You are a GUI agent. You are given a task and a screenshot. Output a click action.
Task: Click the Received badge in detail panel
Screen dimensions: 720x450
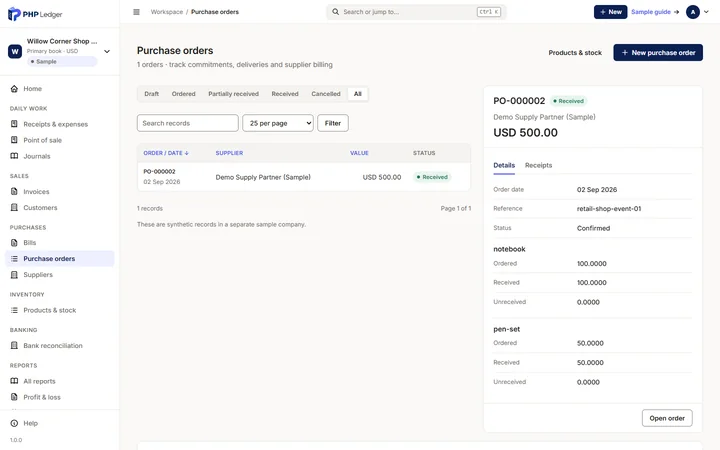(568, 101)
